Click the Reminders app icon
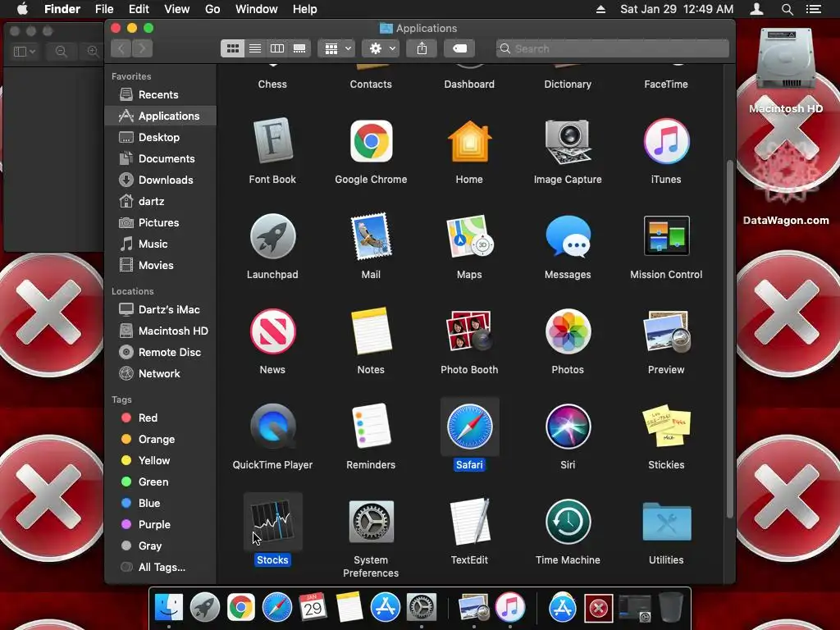 pos(371,427)
